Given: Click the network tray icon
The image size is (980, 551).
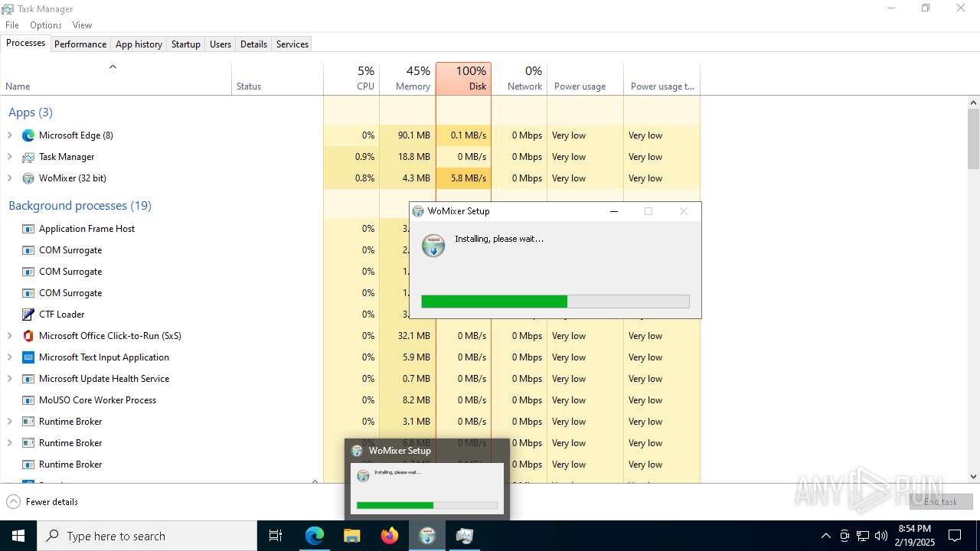Looking at the screenshot, I should pos(863,536).
